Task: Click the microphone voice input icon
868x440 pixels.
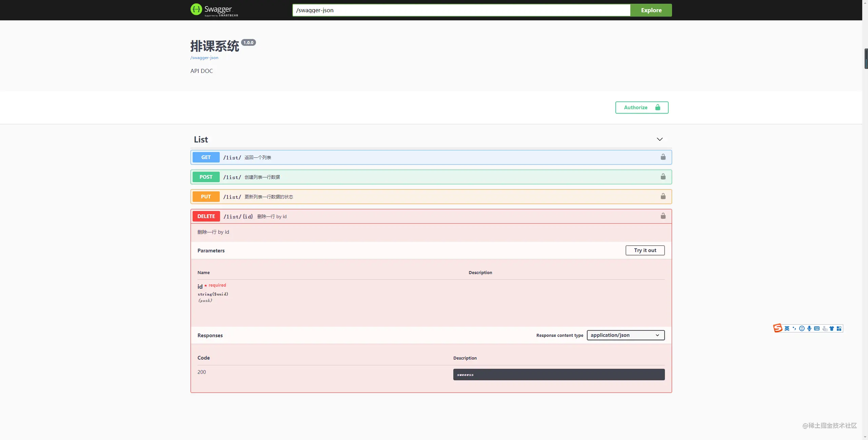Action: 809,328
